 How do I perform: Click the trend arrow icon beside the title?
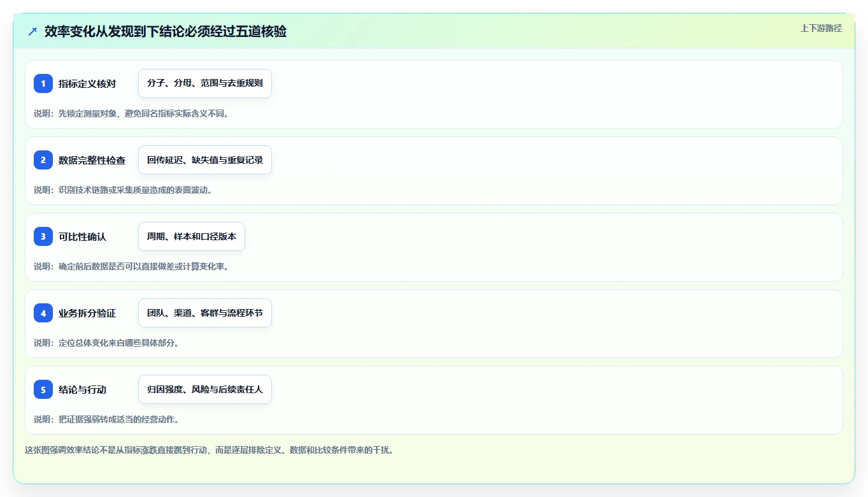[32, 31]
